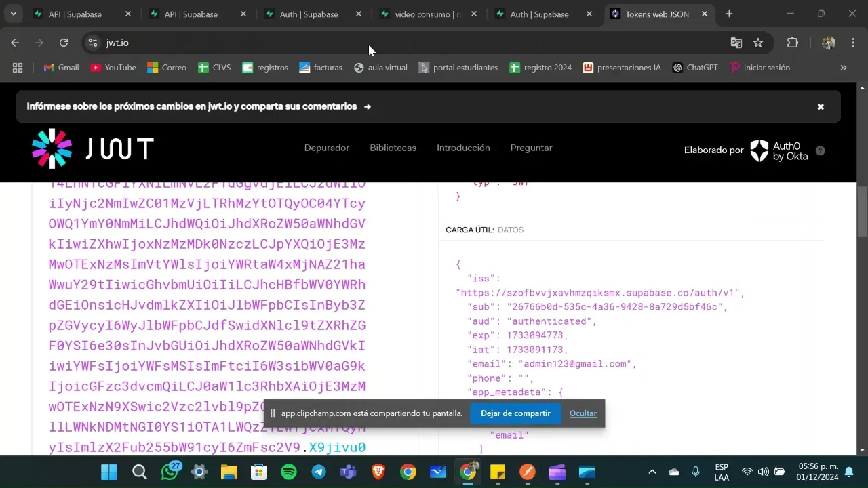Click Dejar de compartir button

[515, 413]
